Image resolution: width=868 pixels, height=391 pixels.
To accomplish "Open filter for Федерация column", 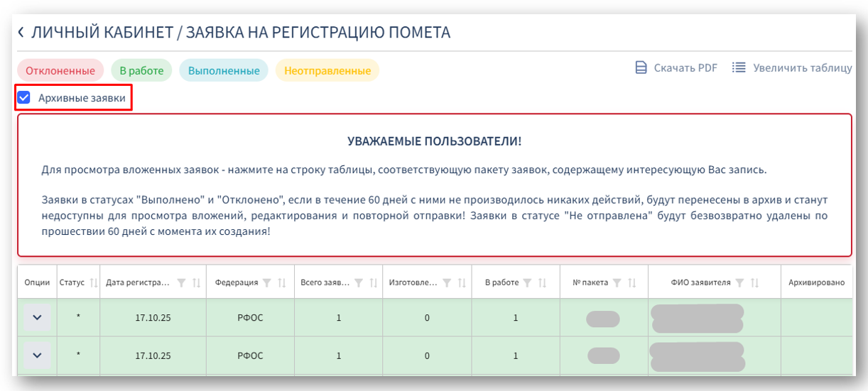I will point(267,282).
